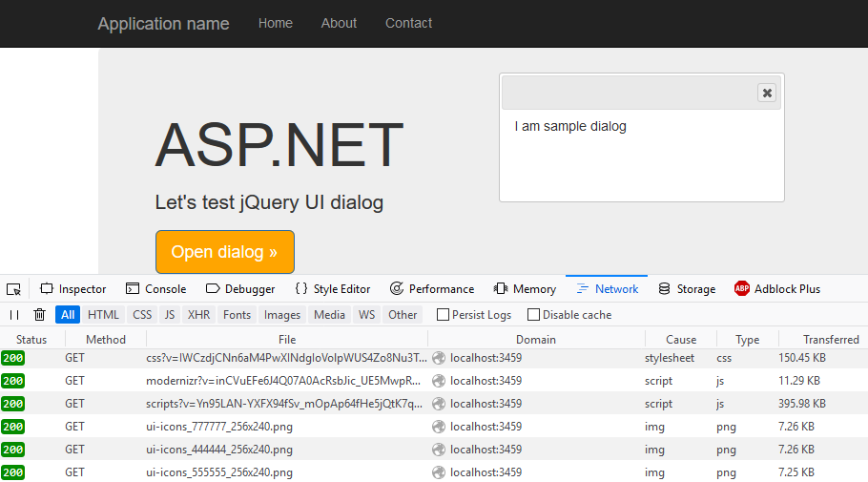This screenshot has height=482, width=868.
Task: Click the 200 status badge of css?v= row
Action: (12, 358)
